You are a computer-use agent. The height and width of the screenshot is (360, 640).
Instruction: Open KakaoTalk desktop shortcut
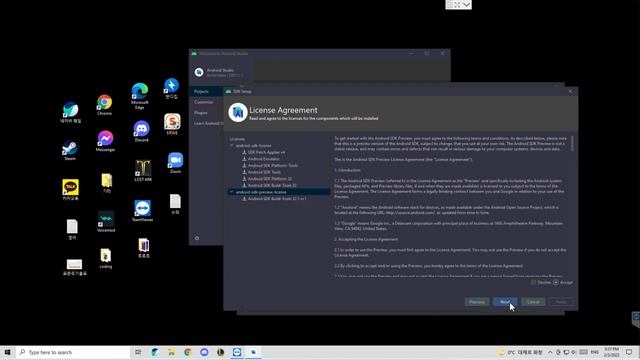(x=70, y=190)
